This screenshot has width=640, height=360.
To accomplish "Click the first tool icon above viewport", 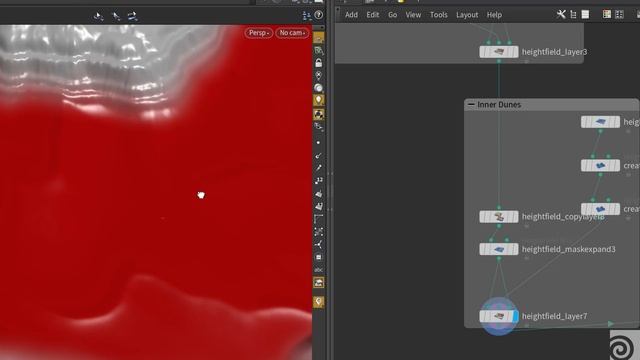I will click(98, 16).
